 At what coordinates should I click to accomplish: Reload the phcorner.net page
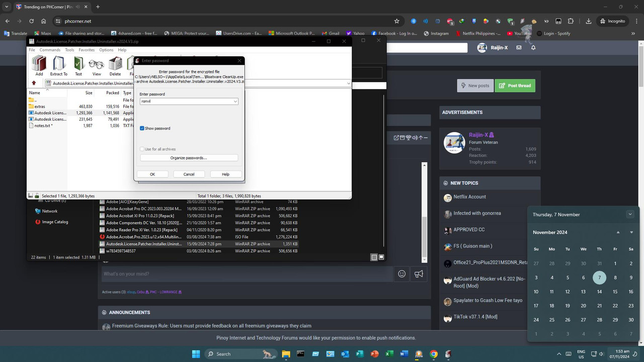(x=31, y=21)
